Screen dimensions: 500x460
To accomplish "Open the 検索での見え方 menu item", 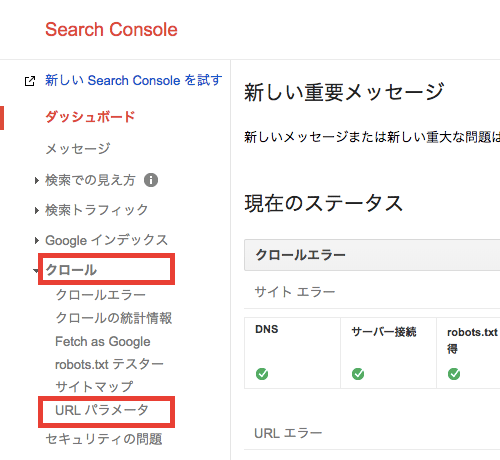I will [x=90, y=180].
